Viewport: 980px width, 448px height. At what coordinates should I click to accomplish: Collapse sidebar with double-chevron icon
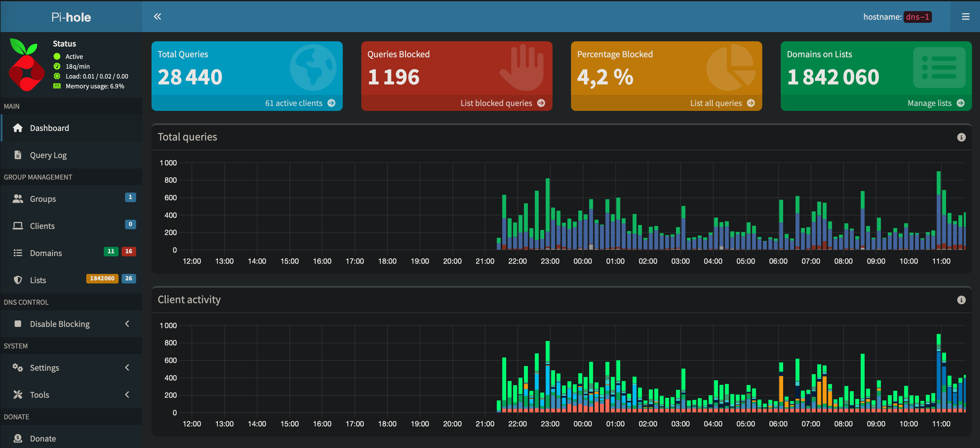157,16
